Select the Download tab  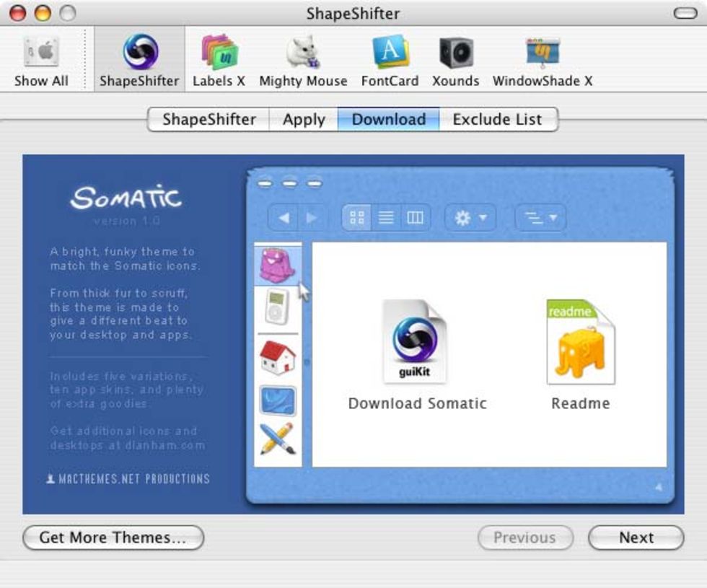389,120
